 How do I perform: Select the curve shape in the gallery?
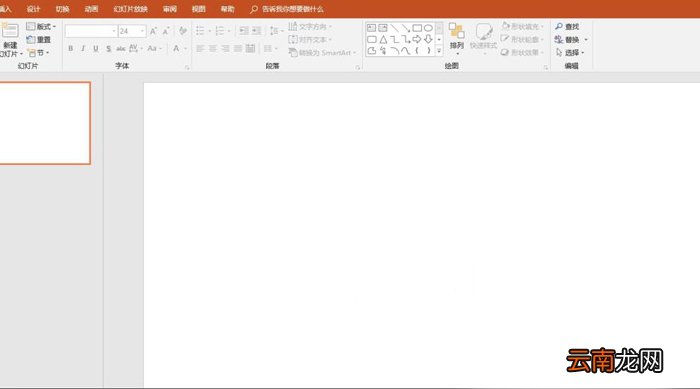[405, 51]
